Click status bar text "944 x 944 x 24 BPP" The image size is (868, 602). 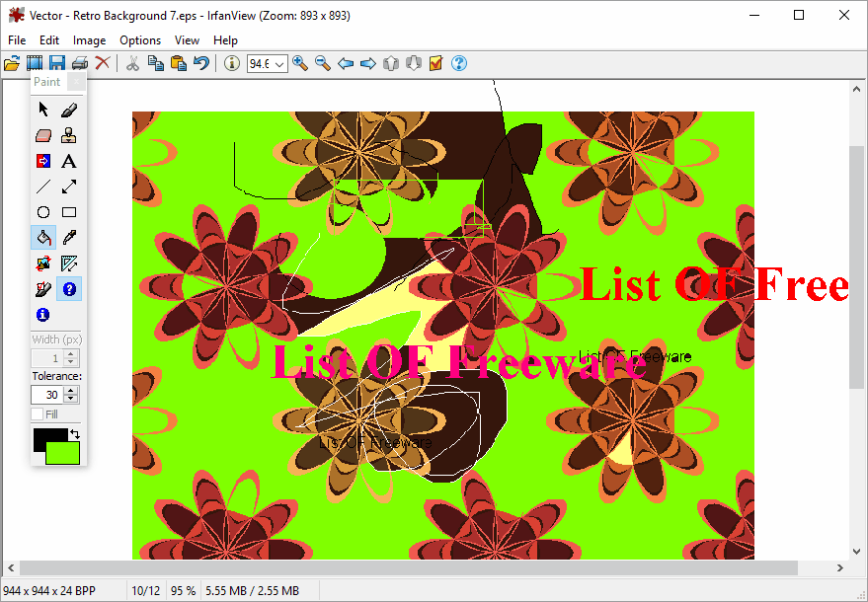(x=49, y=591)
